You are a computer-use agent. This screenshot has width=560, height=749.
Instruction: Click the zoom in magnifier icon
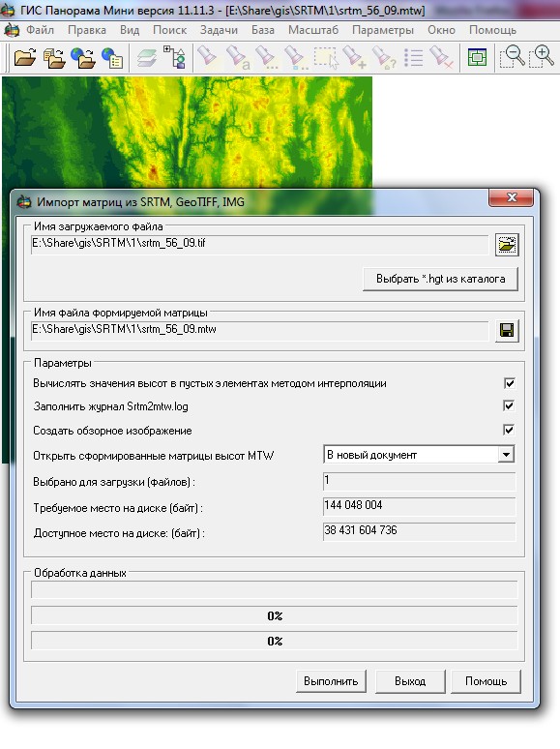coord(542,57)
